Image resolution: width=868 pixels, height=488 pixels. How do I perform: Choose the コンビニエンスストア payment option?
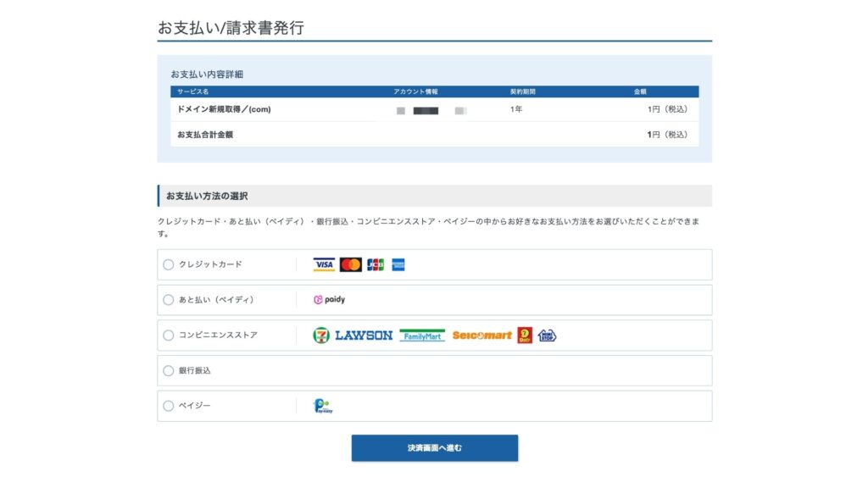point(169,335)
